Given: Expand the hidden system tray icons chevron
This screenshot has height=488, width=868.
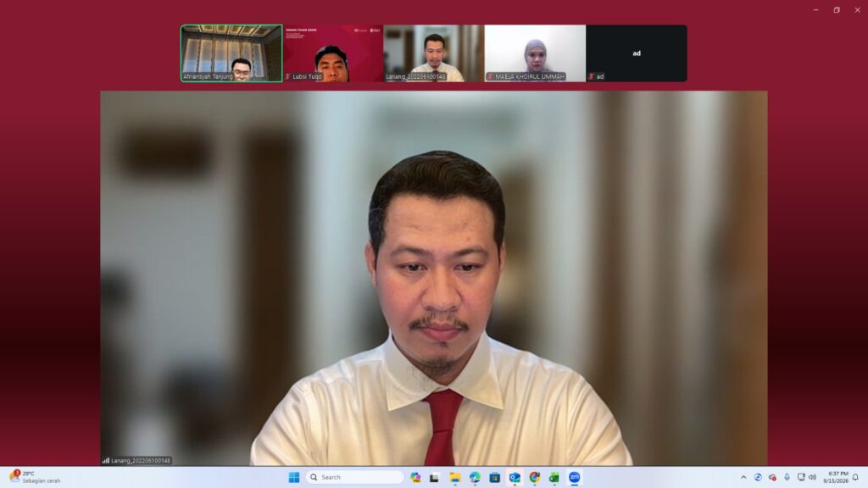Looking at the screenshot, I should point(743,477).
